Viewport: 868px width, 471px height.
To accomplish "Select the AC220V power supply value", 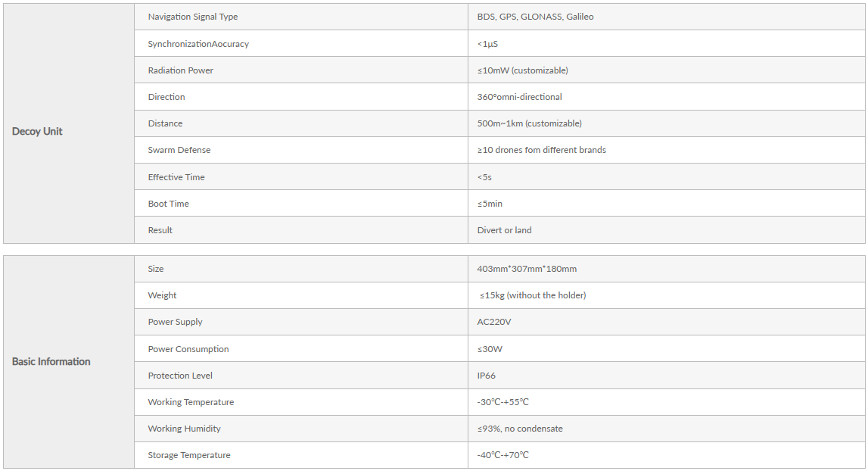I will click(x=494, y=322).
